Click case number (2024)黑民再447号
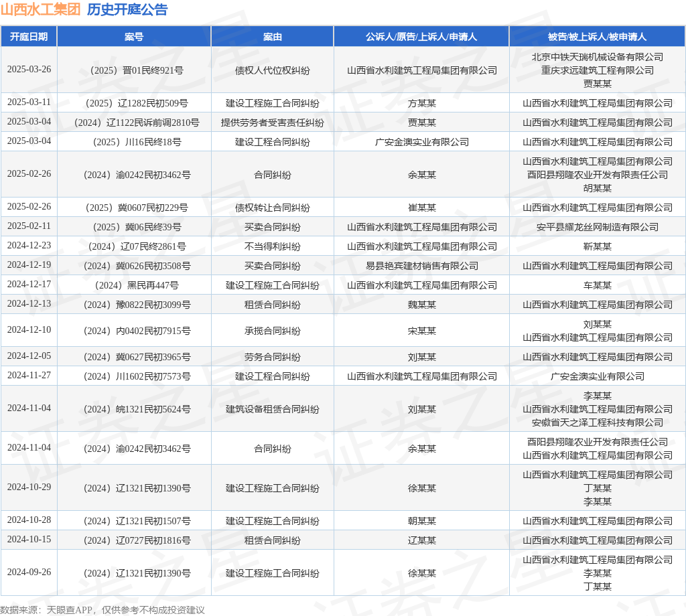 tap(134, 285)
